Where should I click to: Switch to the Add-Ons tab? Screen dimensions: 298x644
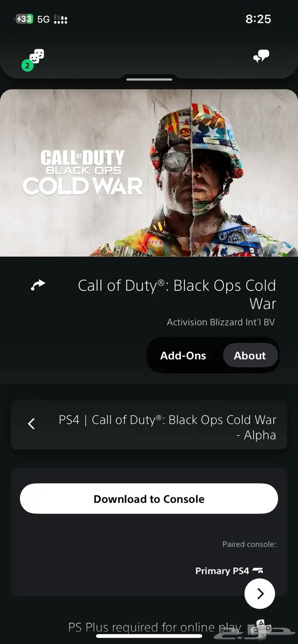click(183, 356)
